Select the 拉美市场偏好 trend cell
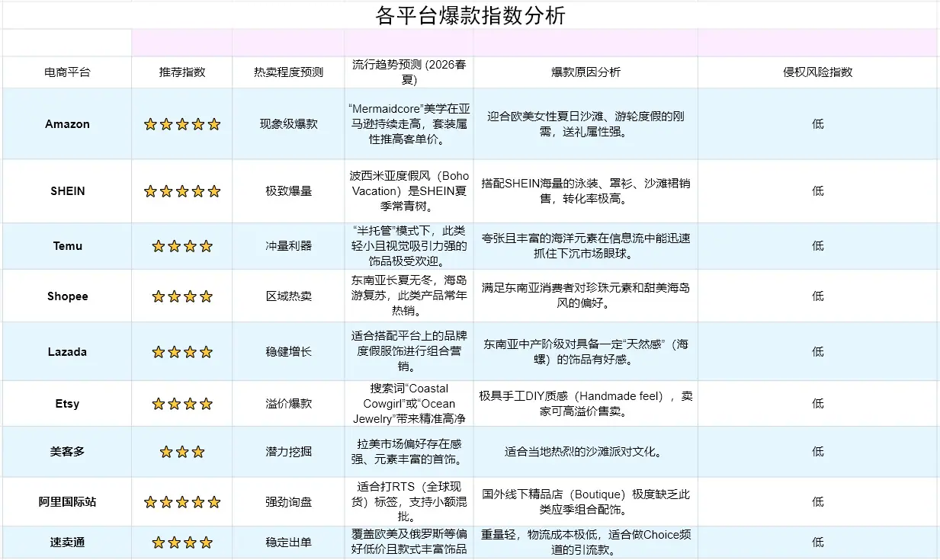Image resolution: width=940 pixels, height=560 pixels. pyautogui.click(x=409, y=452)
